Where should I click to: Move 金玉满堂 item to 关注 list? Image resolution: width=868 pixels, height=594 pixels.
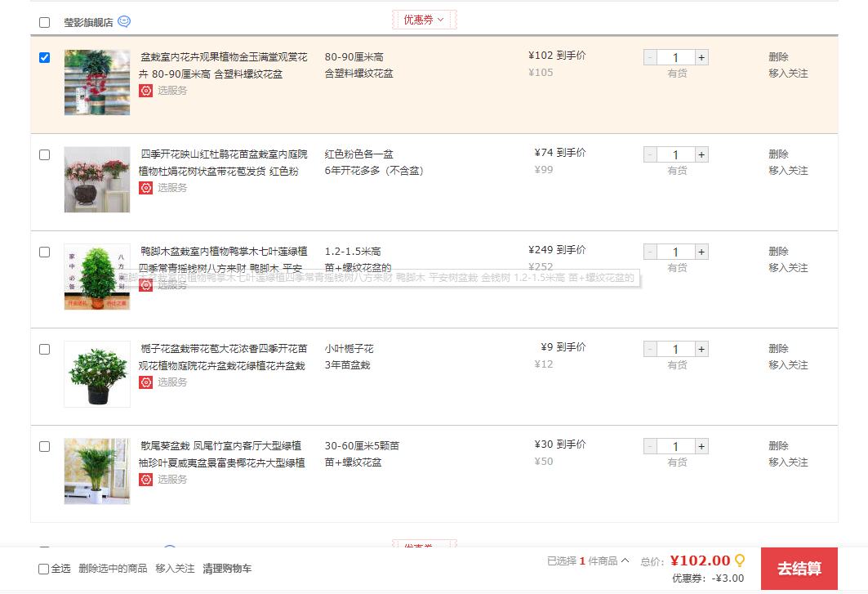788,74
